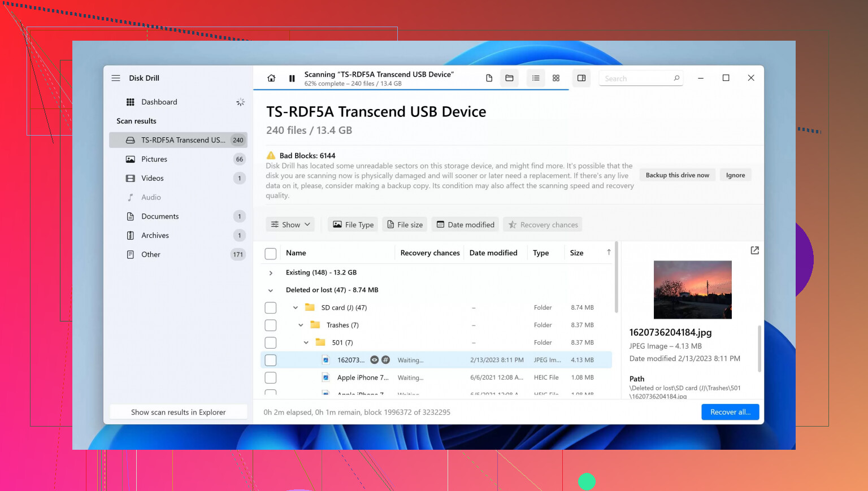Tick the checkbox for SD card (J) folder
The image size is (868, 491).
(x=271, y=308)
